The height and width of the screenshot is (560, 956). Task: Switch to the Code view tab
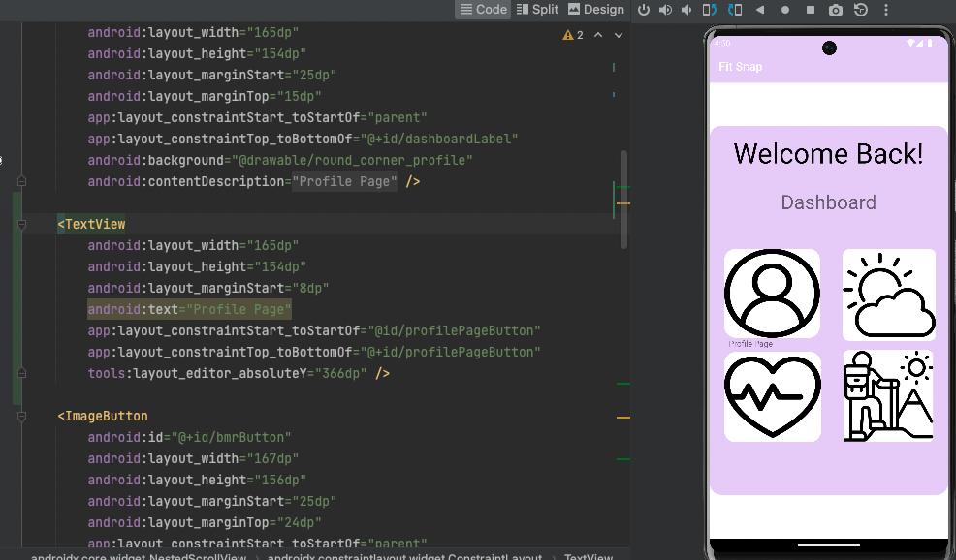click(x=483, y=9)
